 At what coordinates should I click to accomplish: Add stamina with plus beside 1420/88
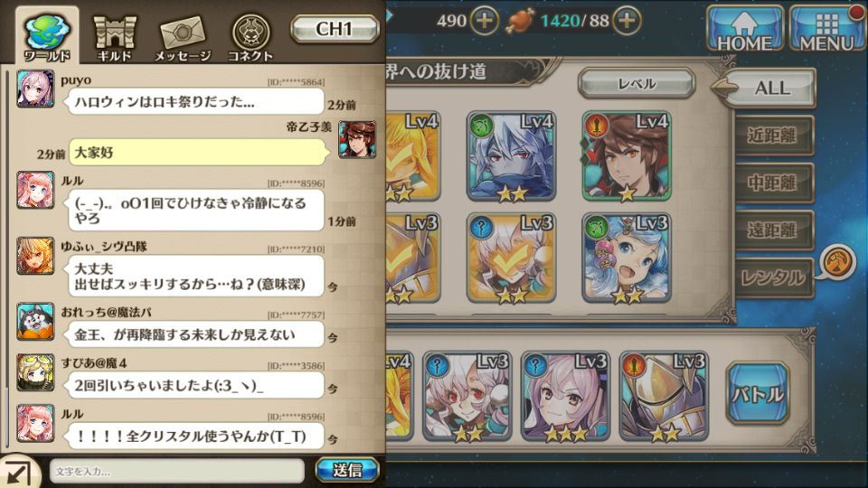click(627, 21)
